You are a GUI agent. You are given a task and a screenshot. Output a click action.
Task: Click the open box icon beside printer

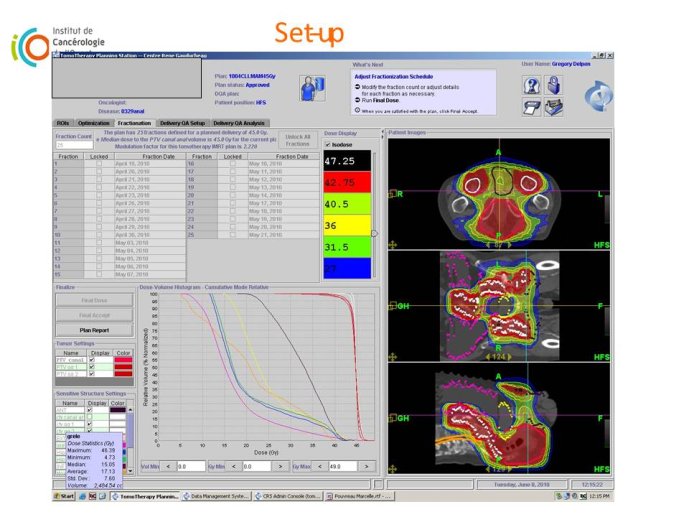[x=554, y=107]
